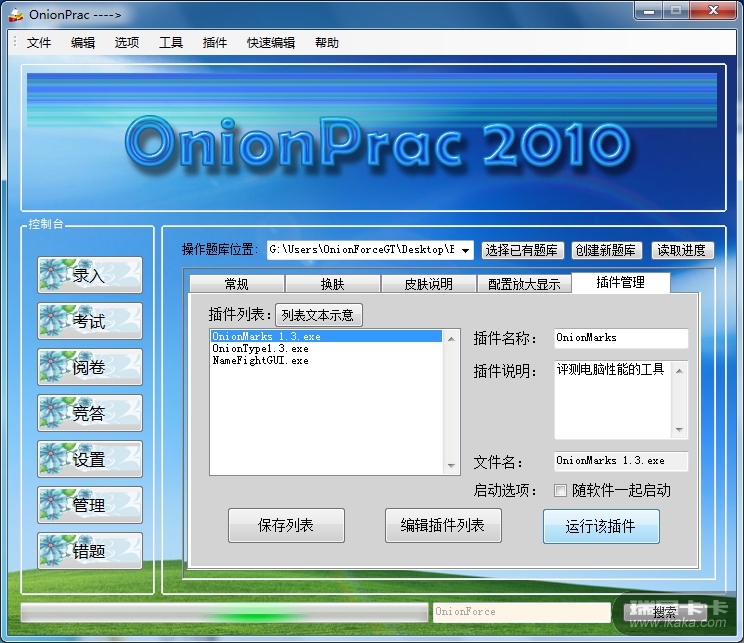Open the 考试 exam module
Screen dimensions: 744x643
point(90,321)
